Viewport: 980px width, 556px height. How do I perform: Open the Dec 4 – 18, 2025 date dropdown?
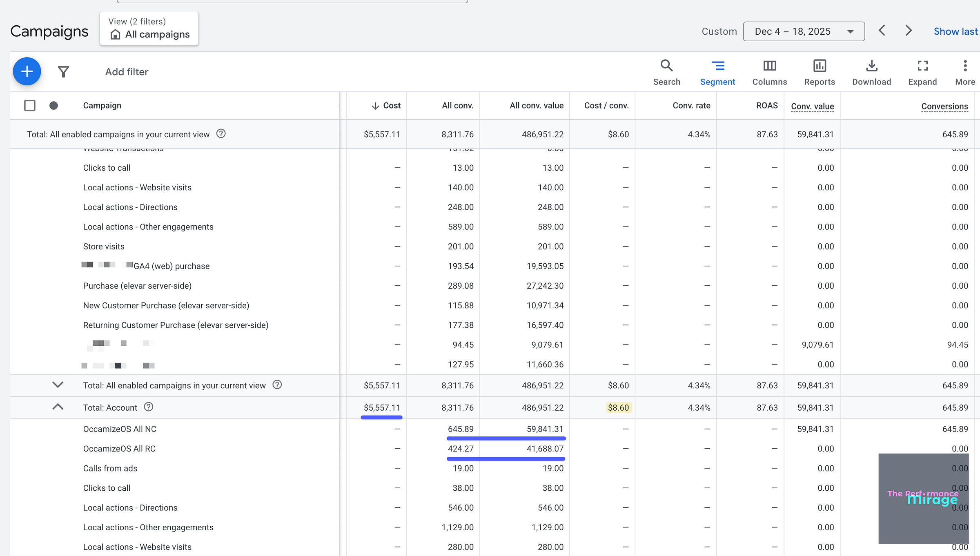tap(803, 31)
